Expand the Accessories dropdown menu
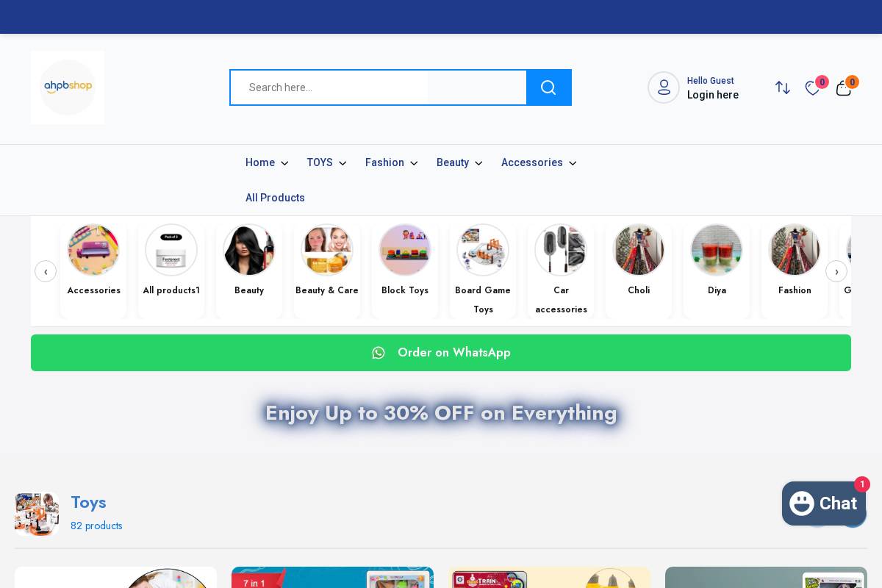The width and height of the screenshot is (882, 588). [539, 162]
